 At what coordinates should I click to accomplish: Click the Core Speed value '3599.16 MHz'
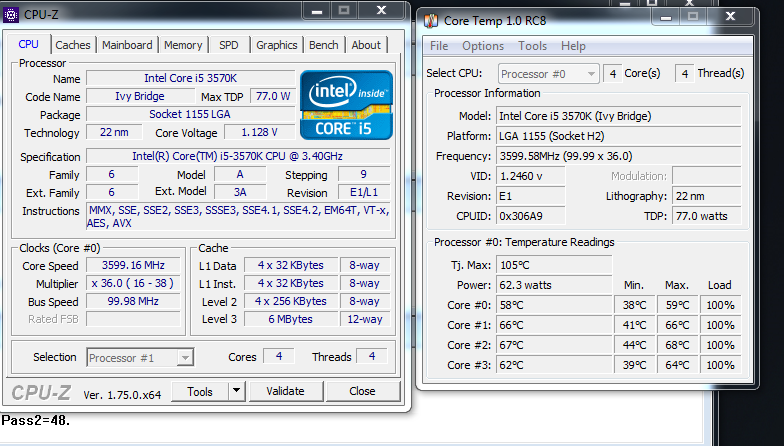(x=133, y=265)
